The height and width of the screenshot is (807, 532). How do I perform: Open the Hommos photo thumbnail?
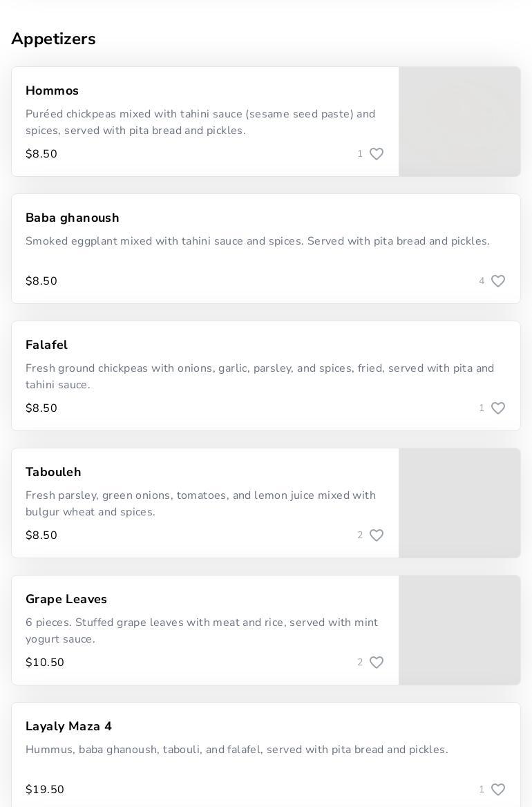[459, 122]
